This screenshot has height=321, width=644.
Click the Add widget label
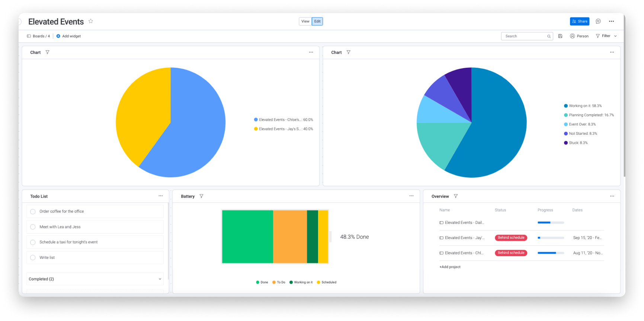click(71, 36)
